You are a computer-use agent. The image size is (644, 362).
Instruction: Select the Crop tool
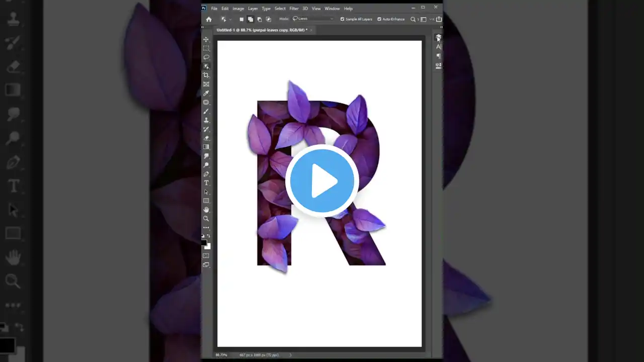click(206, 75)
